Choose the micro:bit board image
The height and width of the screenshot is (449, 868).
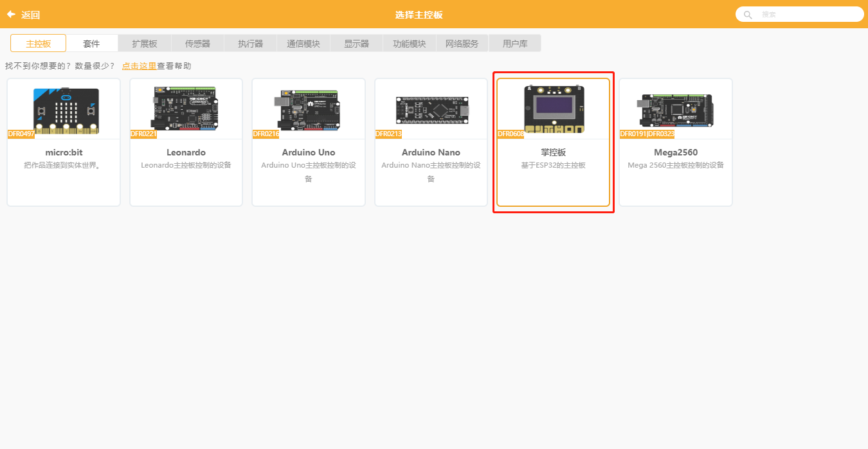[66, 111]
